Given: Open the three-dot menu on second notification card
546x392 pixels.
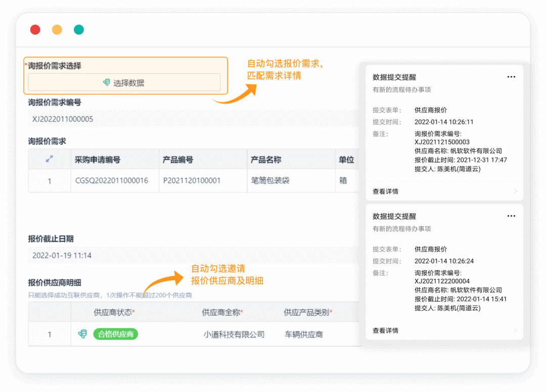Looking at the screenshot, I should click(511, 216).
